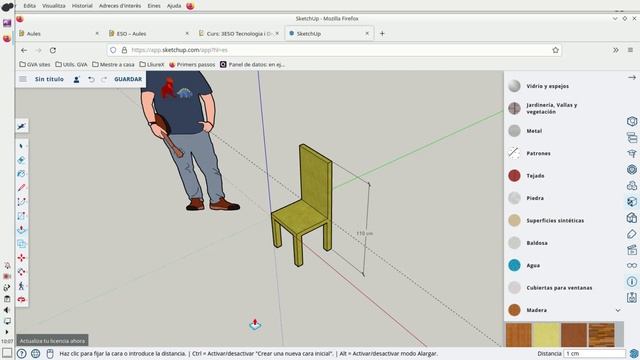Open Primers passos bookmark

(192, 64)
